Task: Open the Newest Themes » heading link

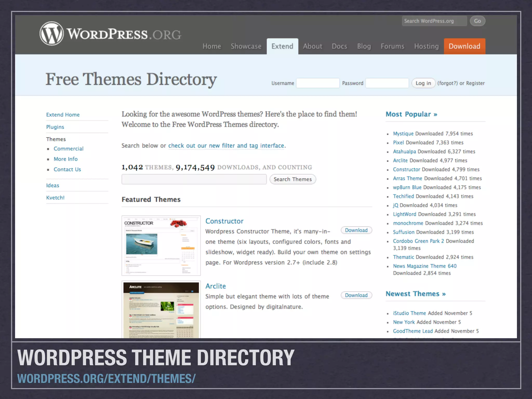Action: [416, 294]
